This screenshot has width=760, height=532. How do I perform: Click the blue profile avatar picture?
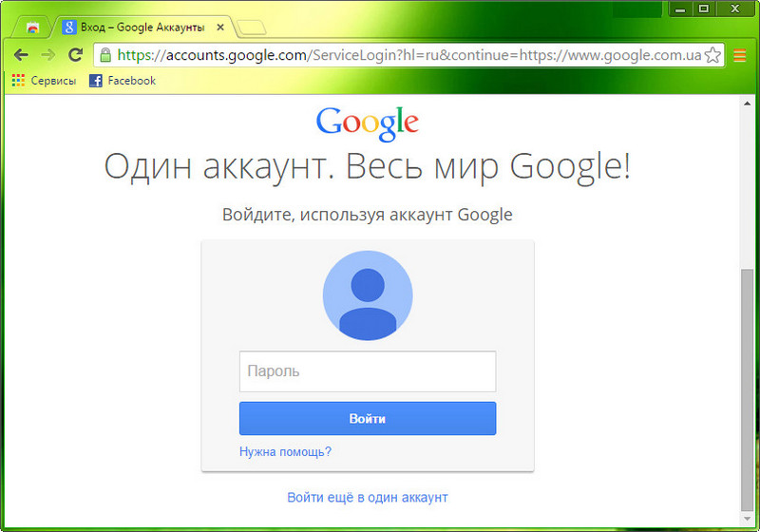[368, 295]
